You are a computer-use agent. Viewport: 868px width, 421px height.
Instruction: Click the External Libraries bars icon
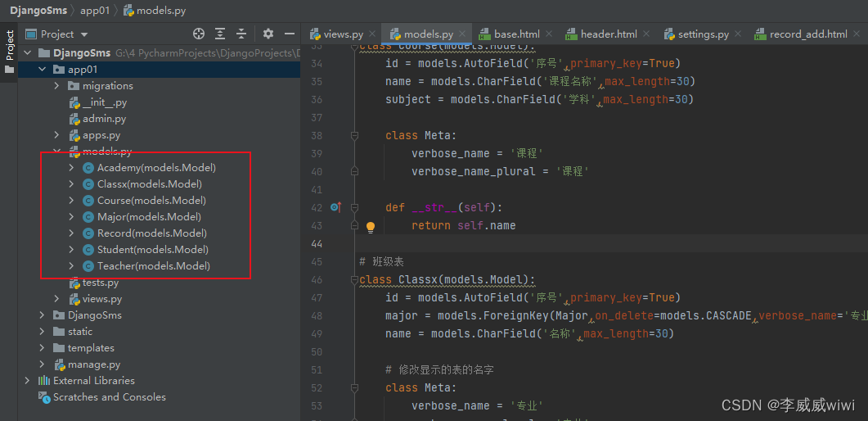pyautogui.click(x=43, y=381)
